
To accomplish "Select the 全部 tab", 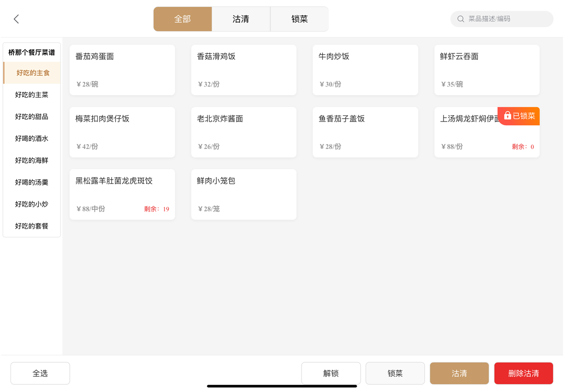I will point(183,19).
